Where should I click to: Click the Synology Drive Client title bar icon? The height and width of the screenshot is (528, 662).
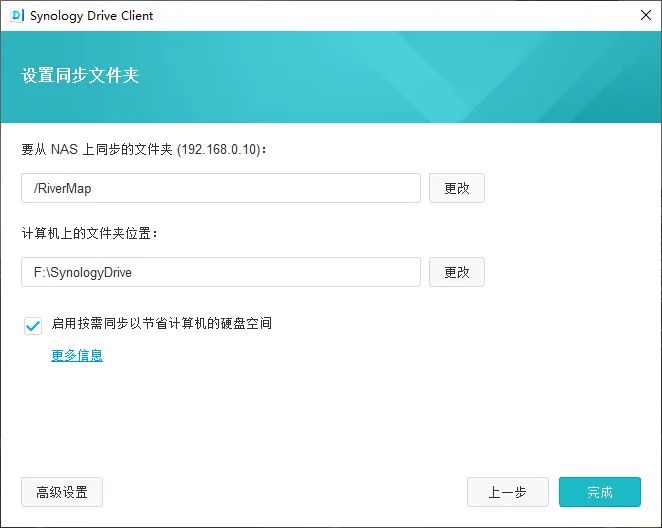pos(16,16)
